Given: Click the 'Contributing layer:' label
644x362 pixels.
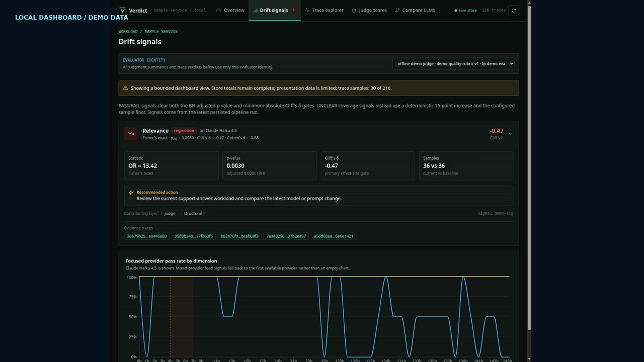Looking at the screenshot, I should tap(141, 213).
